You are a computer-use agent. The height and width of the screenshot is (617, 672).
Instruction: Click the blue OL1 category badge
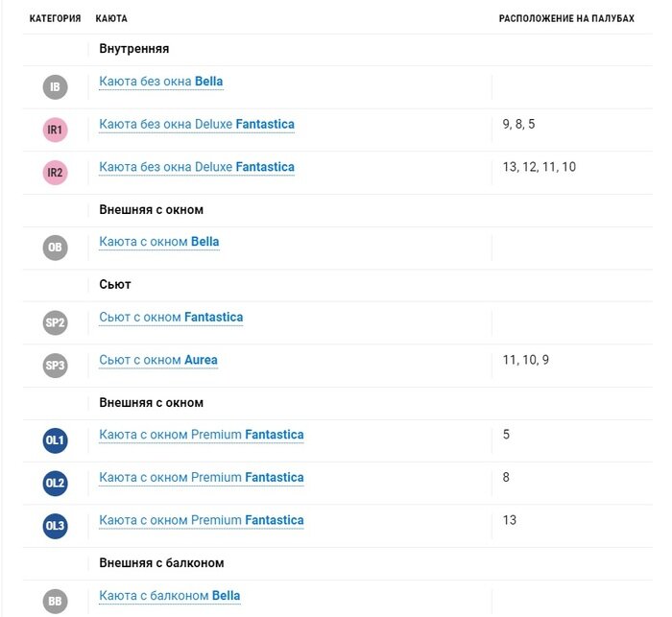56,440
